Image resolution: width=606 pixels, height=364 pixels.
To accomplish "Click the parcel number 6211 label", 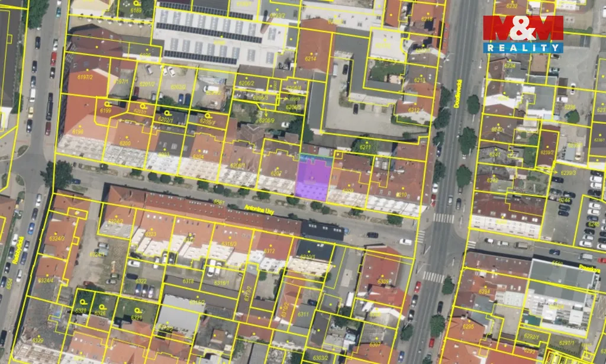I will [365, 147].
